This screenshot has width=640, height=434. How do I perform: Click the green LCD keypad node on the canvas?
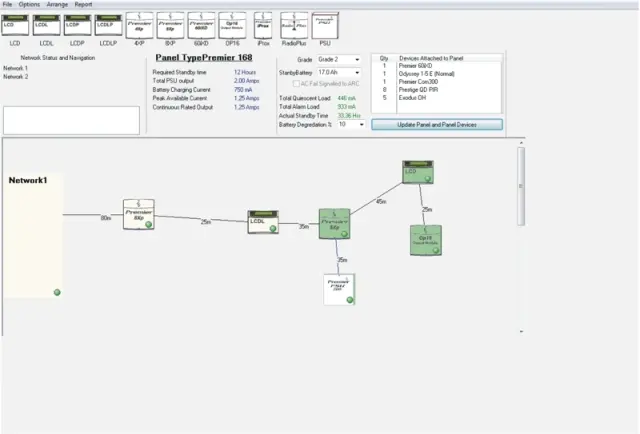point(418,172)
